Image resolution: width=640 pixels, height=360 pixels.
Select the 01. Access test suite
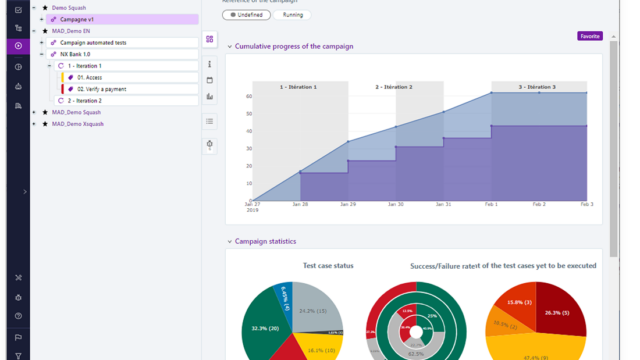click(x=130, y=77)
